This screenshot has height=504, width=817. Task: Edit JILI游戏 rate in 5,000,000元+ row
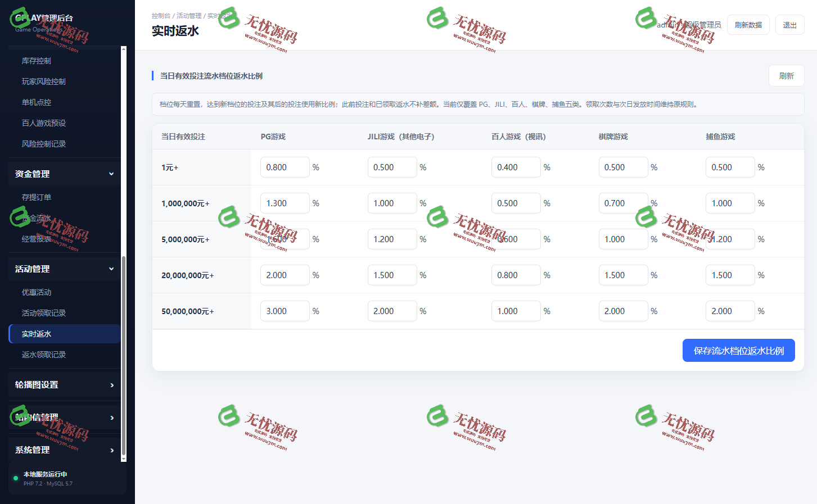tap(392, 239)
